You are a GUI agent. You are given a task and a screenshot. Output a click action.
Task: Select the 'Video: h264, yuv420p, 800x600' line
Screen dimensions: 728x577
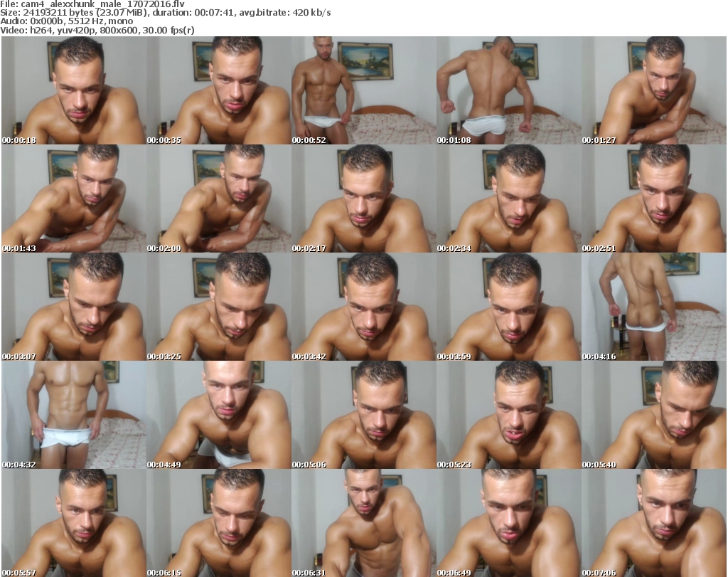click(x=97, y=30)
